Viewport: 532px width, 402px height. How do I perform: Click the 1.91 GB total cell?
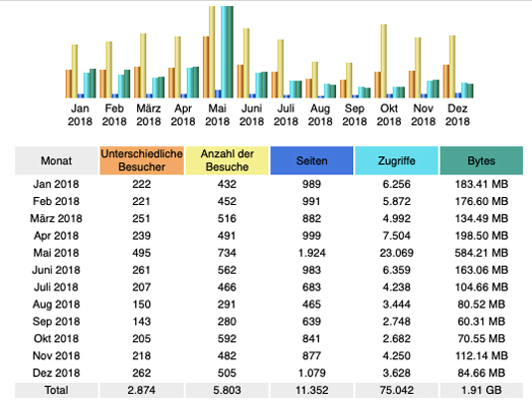pyautogui.click(x=481, y=390)
